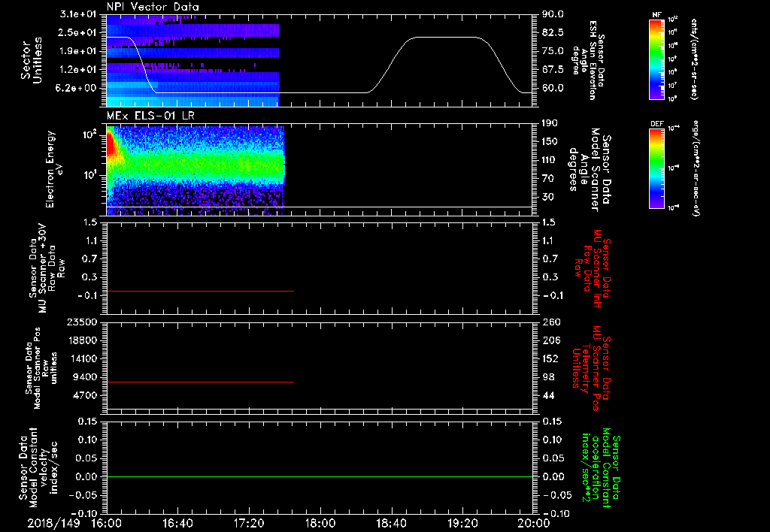Click the 70 scanner angle tick
Viewport: 770px width, 532px height.
click(x=547, y=179)
